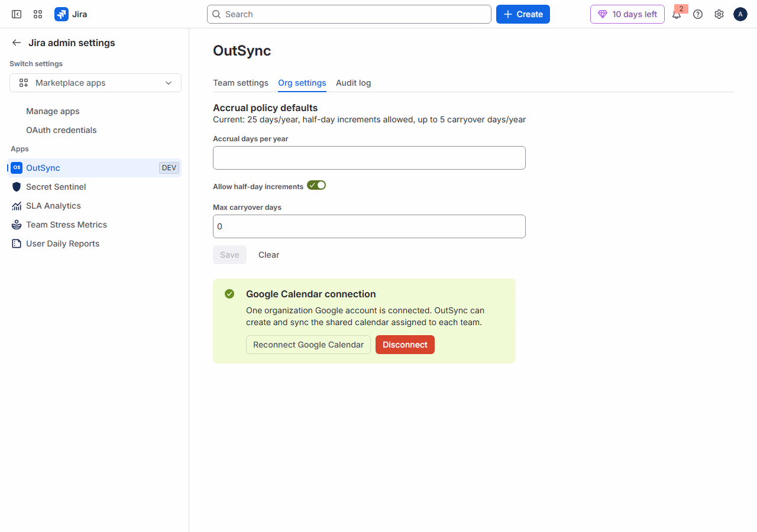
Task: Open the Audit log tab
Action: click(x=354, y=83)
